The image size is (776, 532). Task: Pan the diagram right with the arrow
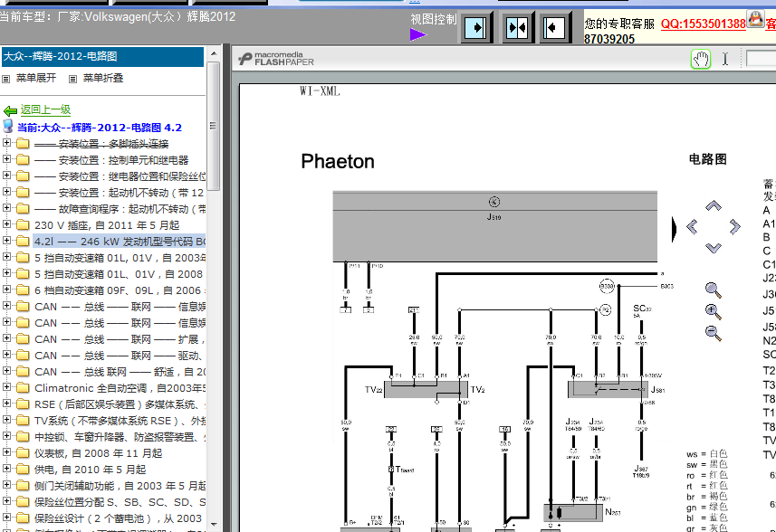click(735, 227)
